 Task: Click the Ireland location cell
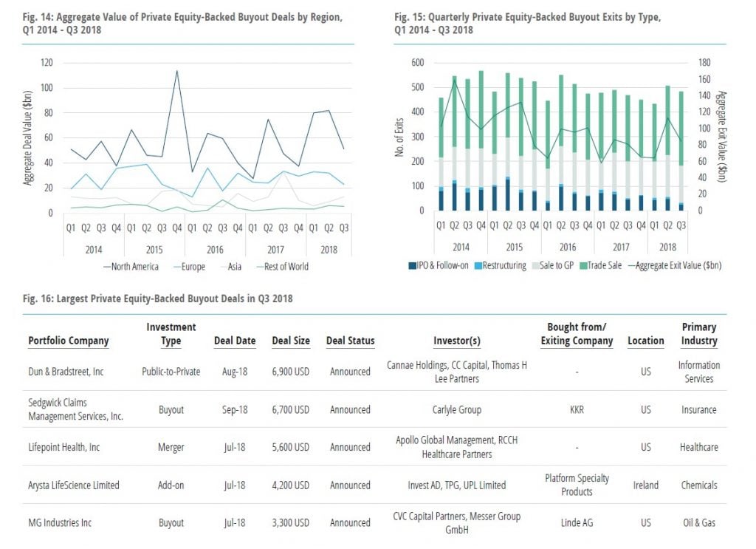(x=646, y=485)
